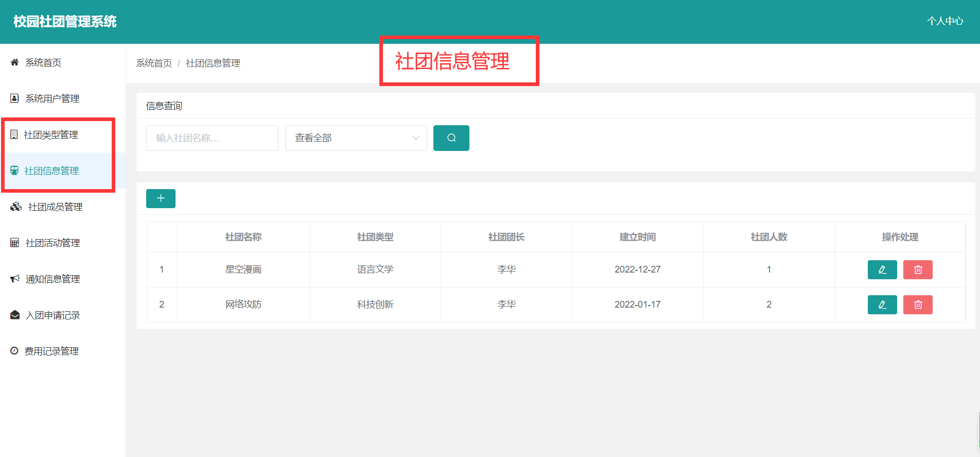Expand dropdown using its chevron arrow
The width and height of the screenshot is (980, 457).
pyautogui.click(x=416, y=138)
